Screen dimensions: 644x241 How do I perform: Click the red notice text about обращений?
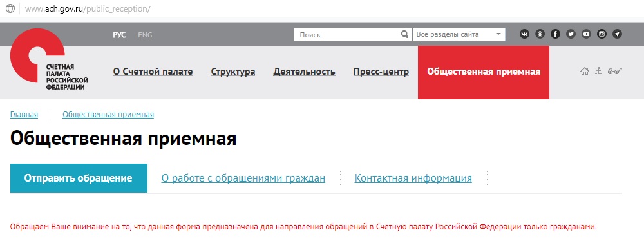(303, 227)
